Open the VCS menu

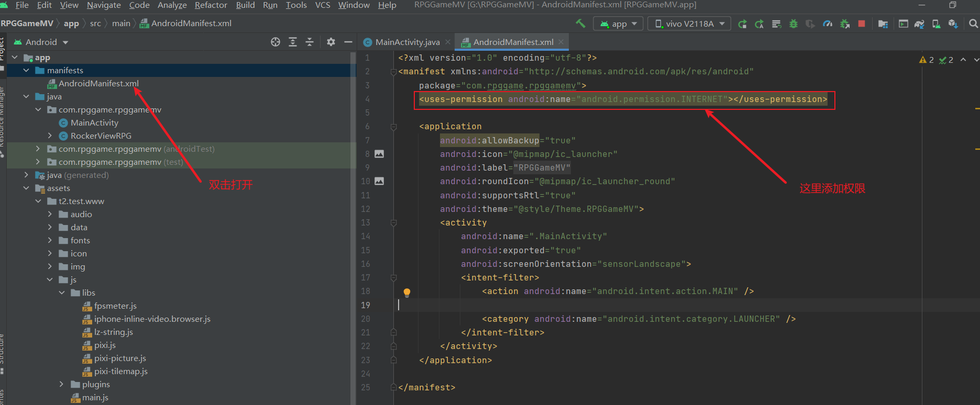tap(323, 5)
